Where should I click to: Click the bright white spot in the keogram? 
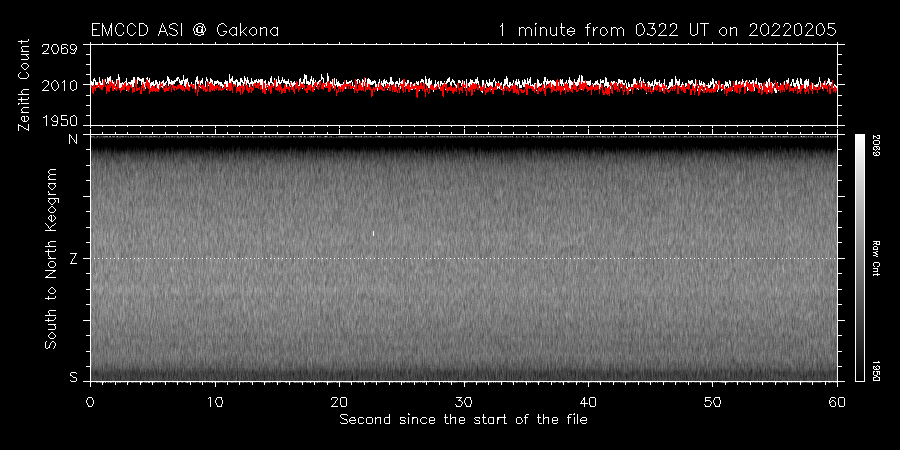click(374, 233)
